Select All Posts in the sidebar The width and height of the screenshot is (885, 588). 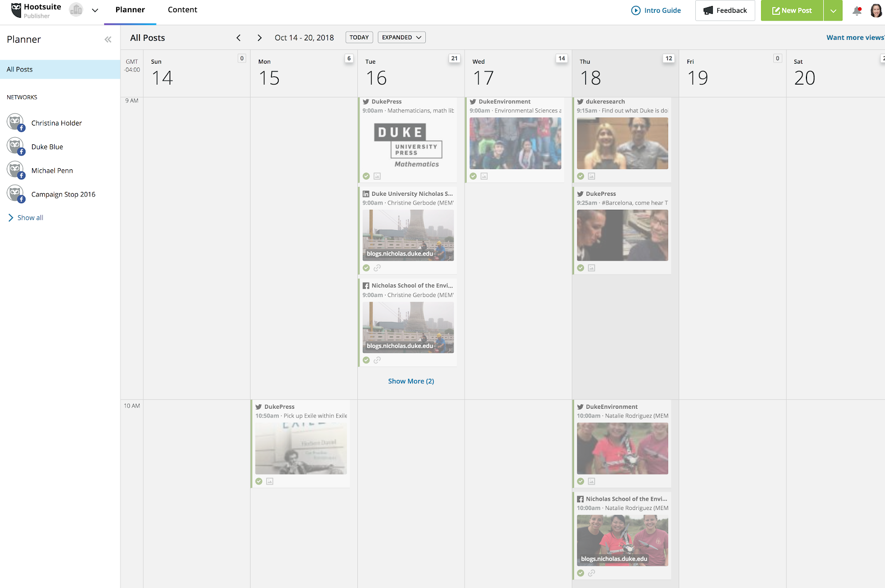coord(60,70)
